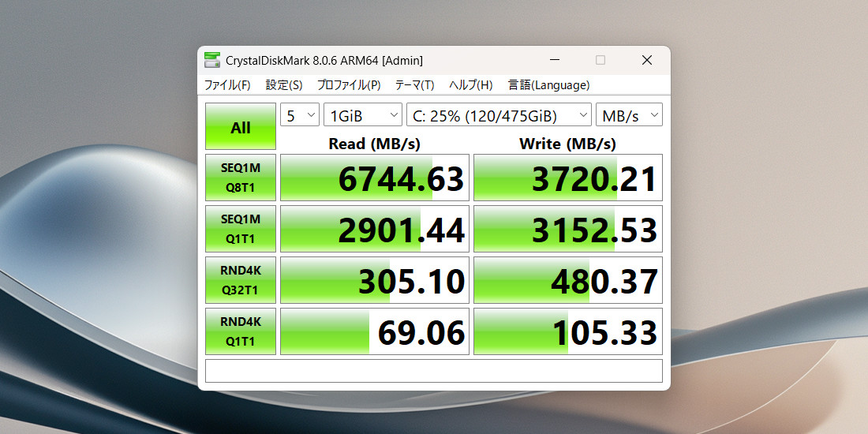The image size is (868, 434).
Task: Open the テーマ(T) menu
Action: click(x=414, y=85)
